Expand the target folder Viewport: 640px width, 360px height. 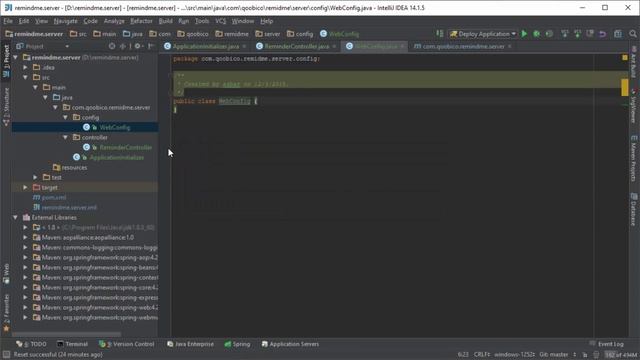click(25, 188)
